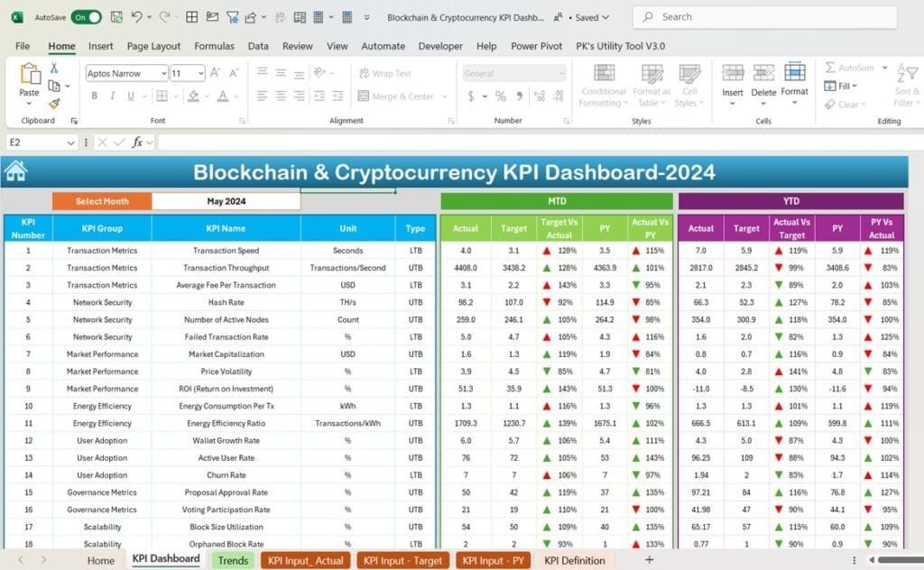The image size is (924, 570).
Task: Open the Power Pivot ribbon tab
Action: [536, 46]
